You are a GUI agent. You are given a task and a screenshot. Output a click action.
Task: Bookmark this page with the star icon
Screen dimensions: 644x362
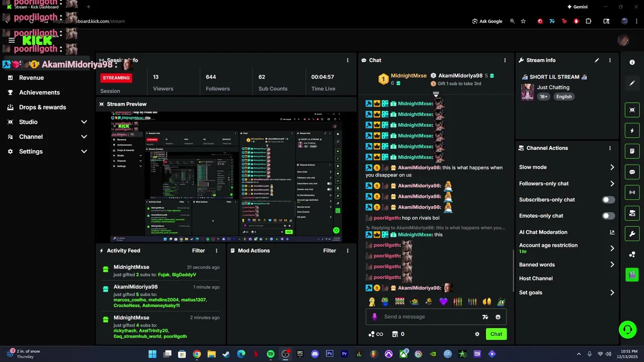pos(523,21)
